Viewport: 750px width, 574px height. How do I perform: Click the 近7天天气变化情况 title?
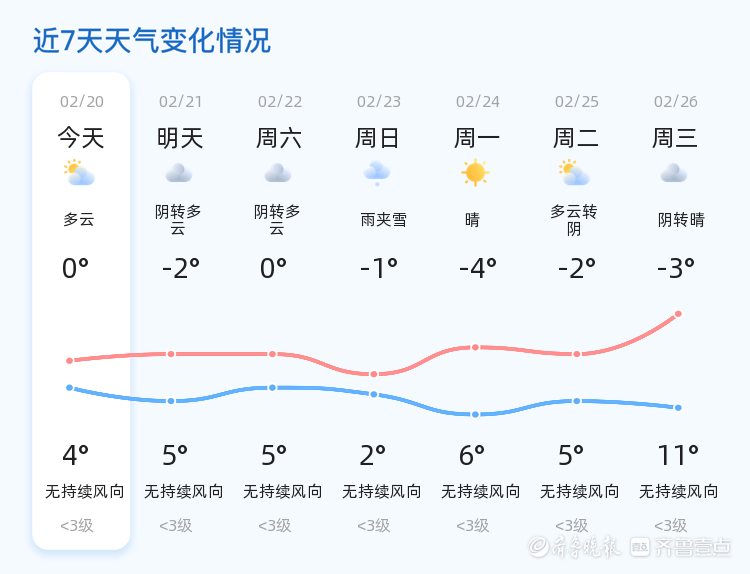click(152, 40)
